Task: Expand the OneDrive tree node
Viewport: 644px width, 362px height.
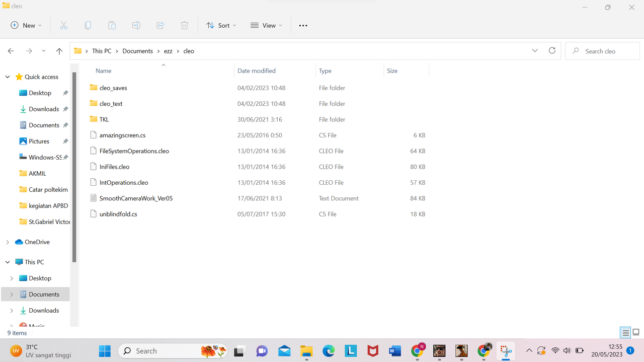Action: click(x=8, y=242)
